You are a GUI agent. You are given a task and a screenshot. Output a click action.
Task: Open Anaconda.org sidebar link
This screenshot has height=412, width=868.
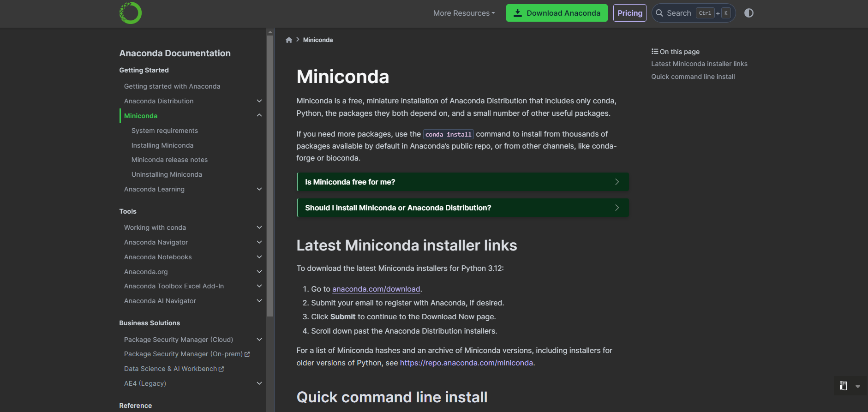[x=146, y=272]
